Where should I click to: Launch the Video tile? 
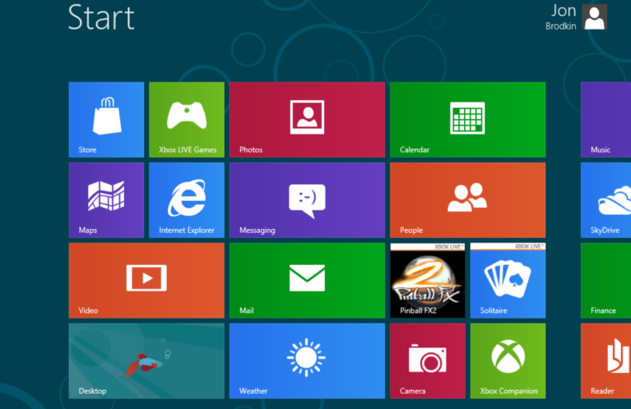(x=146, y=280)
